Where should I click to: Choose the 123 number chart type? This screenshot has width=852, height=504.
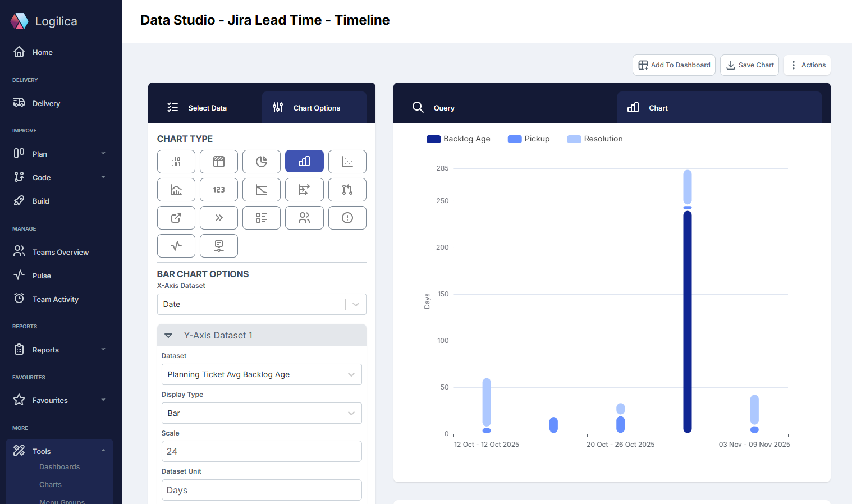219,190
